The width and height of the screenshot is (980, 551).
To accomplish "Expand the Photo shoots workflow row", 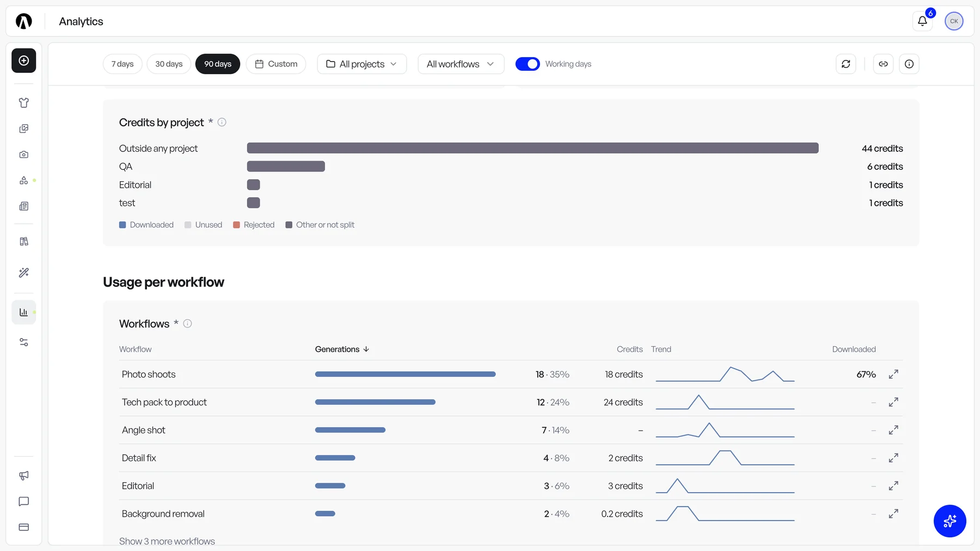I will (x=893, y=375).
